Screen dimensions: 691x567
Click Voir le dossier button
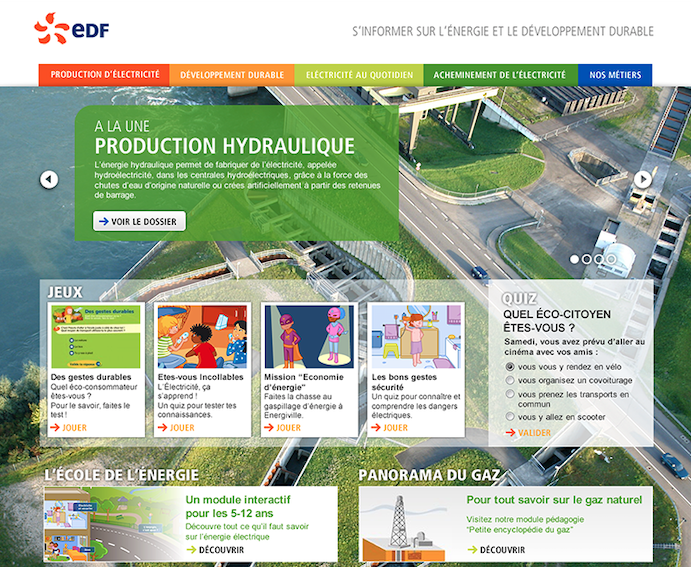click(x=139, y=221)
